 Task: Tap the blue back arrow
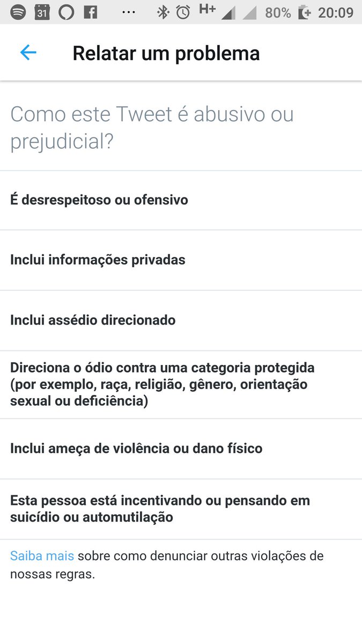click(28, 53)
